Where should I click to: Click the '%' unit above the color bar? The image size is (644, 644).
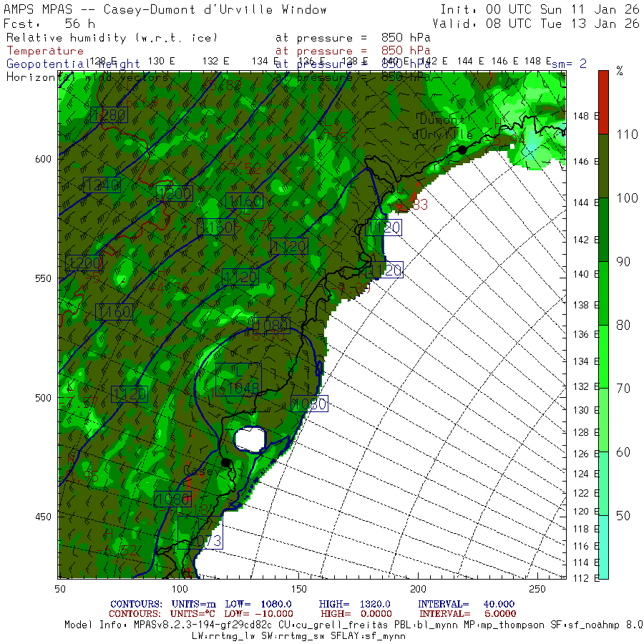[x=620, y=71]
